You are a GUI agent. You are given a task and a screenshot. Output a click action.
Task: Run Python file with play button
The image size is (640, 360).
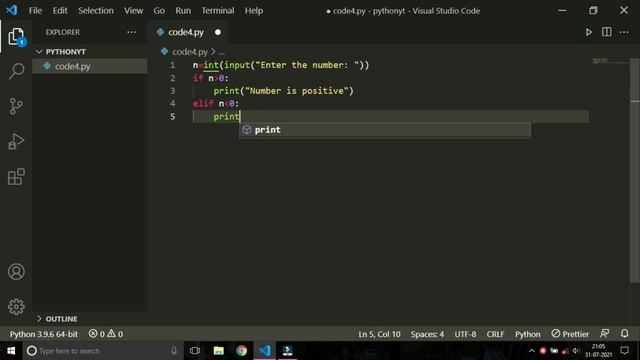click(x=589, y=32)
